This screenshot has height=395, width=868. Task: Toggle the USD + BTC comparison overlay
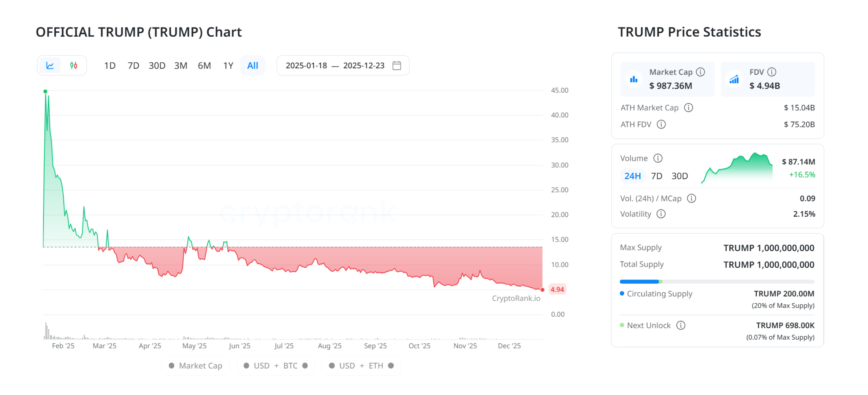275,366
